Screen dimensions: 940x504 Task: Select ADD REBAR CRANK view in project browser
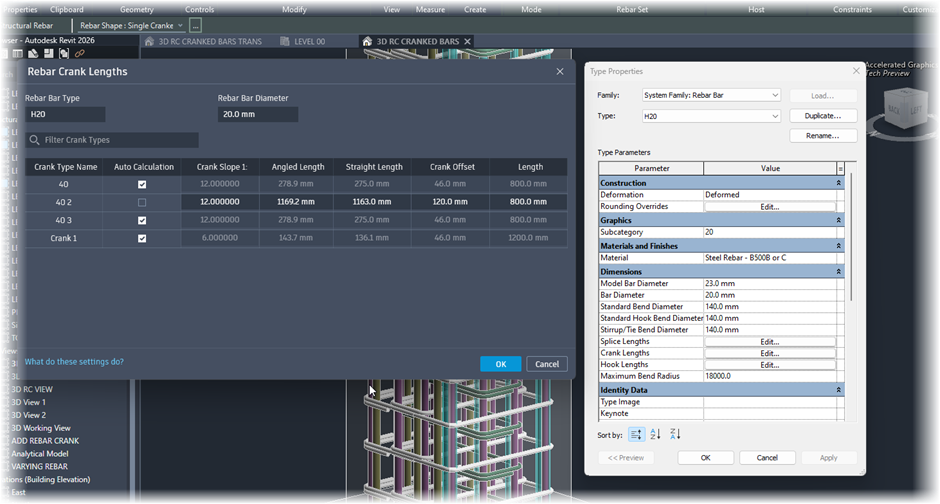click(x=45, y=441)
